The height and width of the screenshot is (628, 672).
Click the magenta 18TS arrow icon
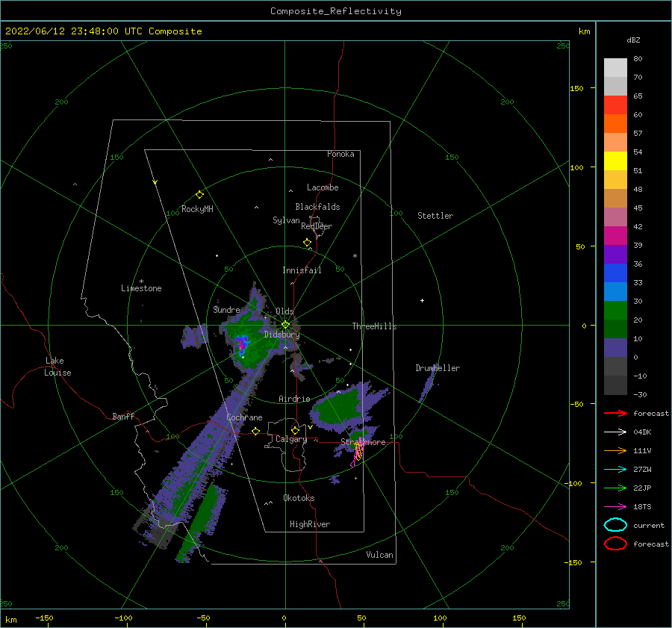click(x=615, y=507)
